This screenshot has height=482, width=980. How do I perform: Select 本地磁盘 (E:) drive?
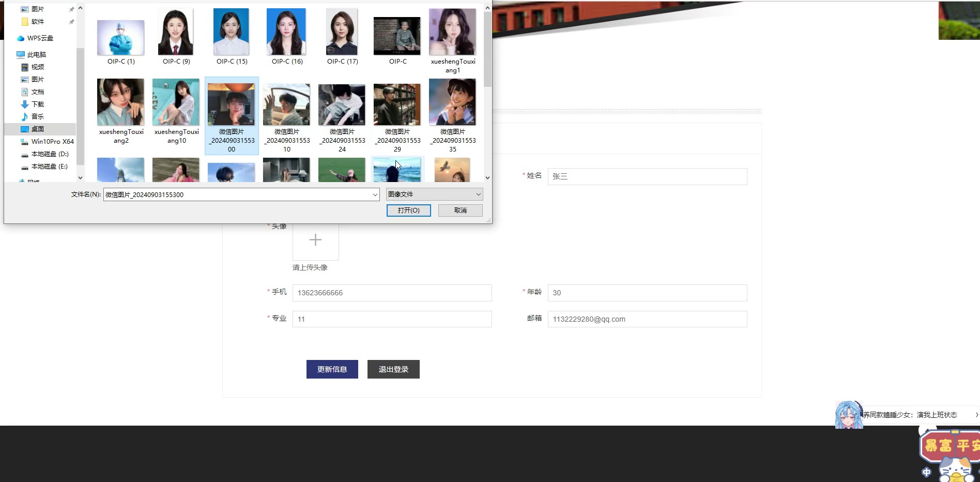point(49,167)
